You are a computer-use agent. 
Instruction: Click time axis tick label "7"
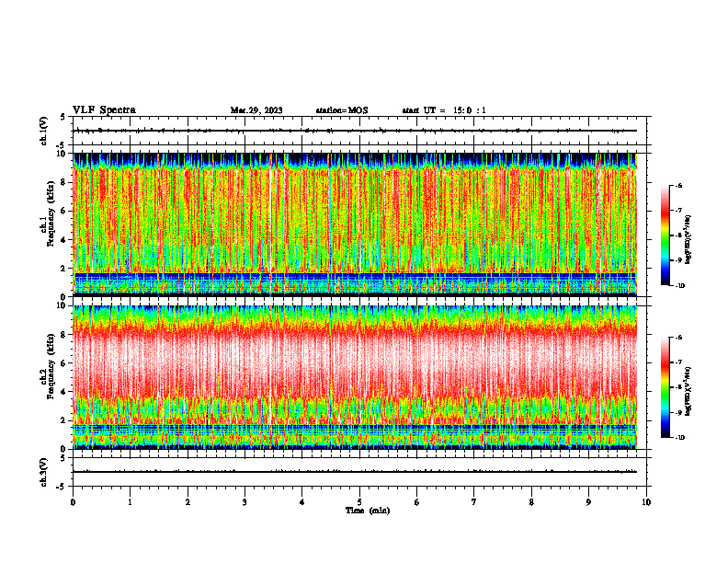coord(474,502)
